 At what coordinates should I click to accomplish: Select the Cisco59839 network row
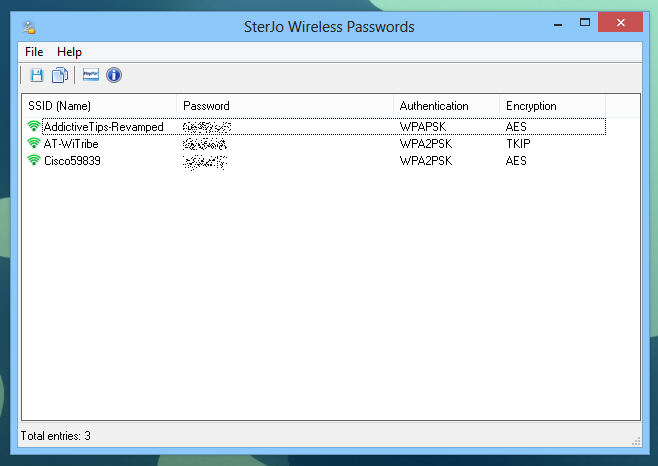click(x=314, y=160)
